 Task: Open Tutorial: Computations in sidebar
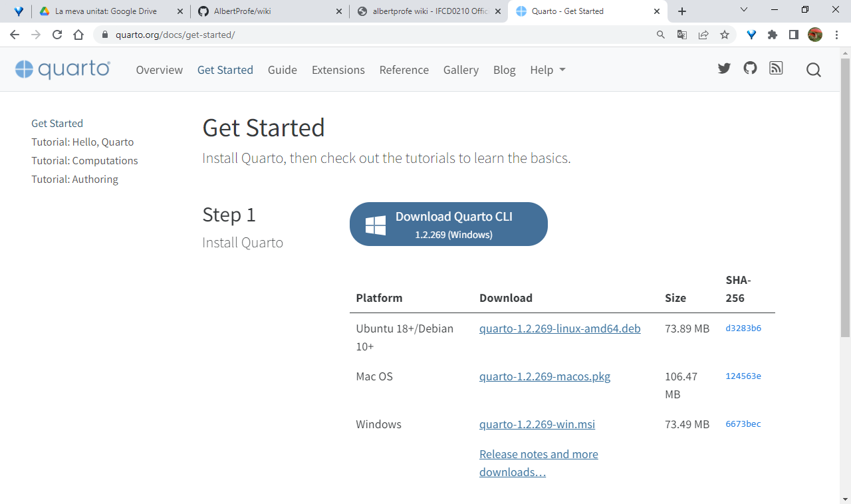[84, 160]
